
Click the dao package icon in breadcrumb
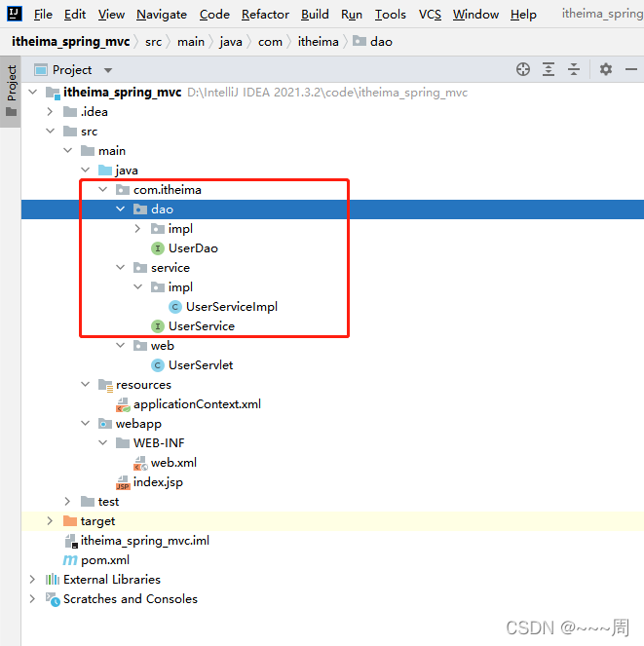360,41
